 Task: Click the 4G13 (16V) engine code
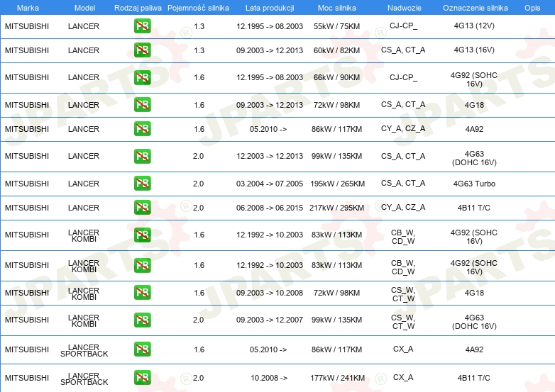(474, 50)
